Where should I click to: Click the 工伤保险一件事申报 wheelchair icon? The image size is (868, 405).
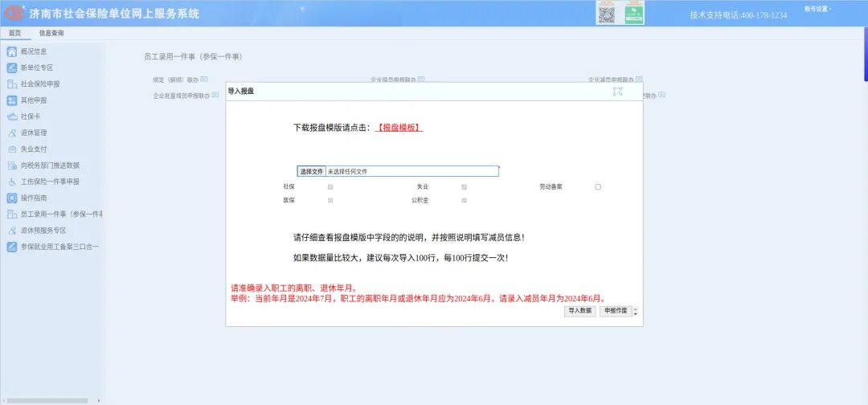click(x=12, y=182)
